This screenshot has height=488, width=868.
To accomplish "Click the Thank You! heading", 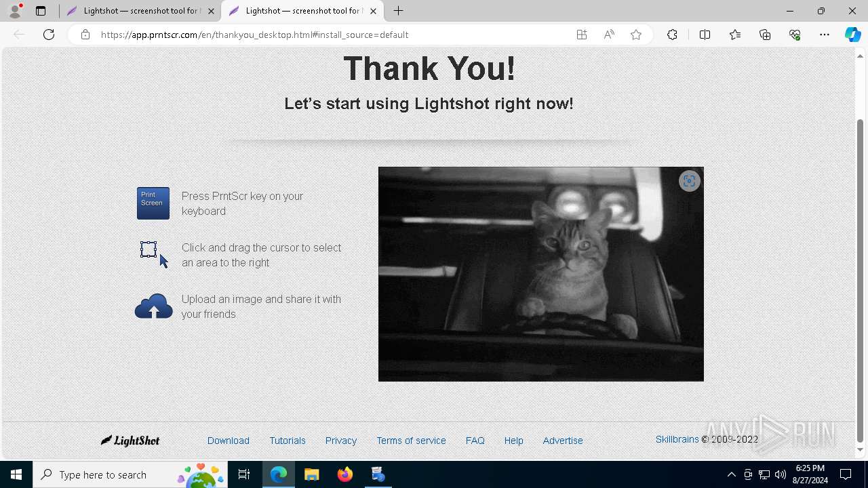I will tap(429, 68).
